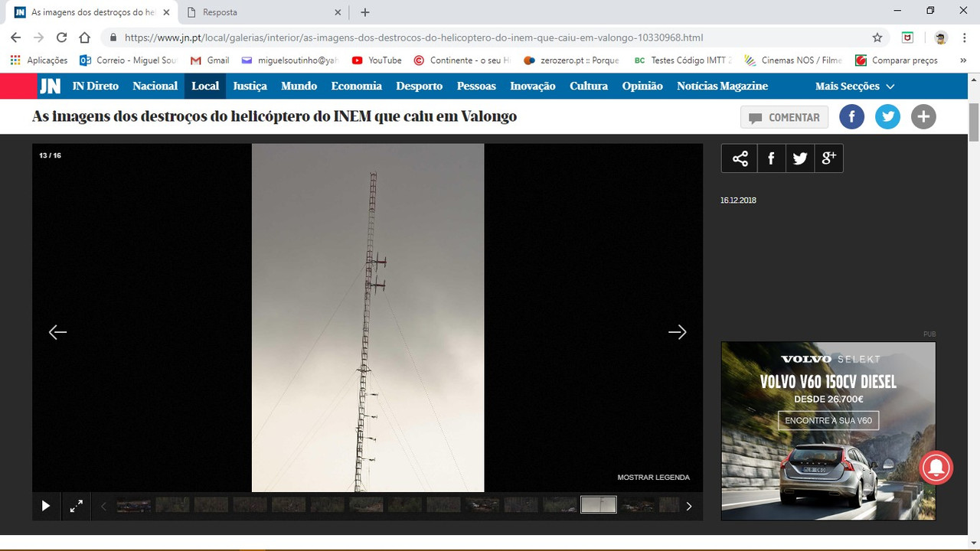Start the gallery slideshow play button
The height and width of the screenshot is (551, 980).
[46, 506]
